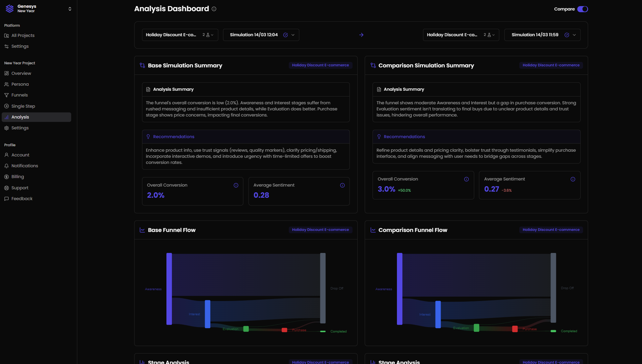Open the right Holiday Discount E-co... funnel dropdown
This screenshot has width=642, height=364.
tap(461, 35)
